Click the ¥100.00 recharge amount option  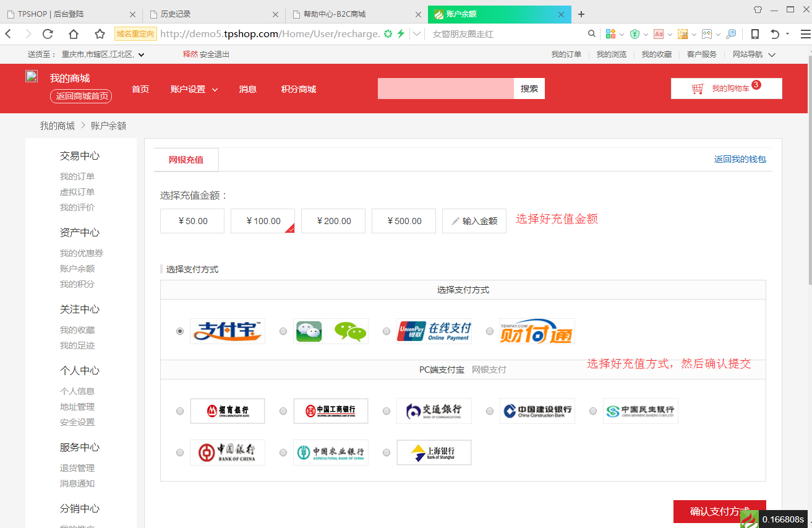coord(262,220)
